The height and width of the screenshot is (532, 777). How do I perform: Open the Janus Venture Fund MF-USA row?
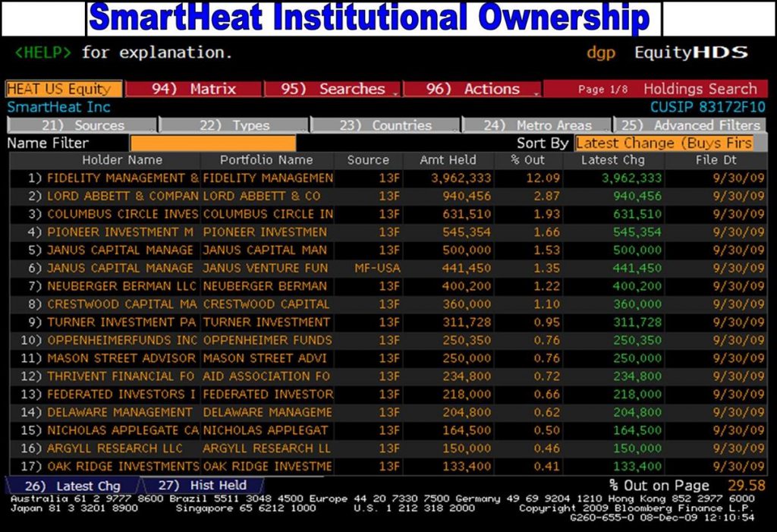tap(266, 268)
